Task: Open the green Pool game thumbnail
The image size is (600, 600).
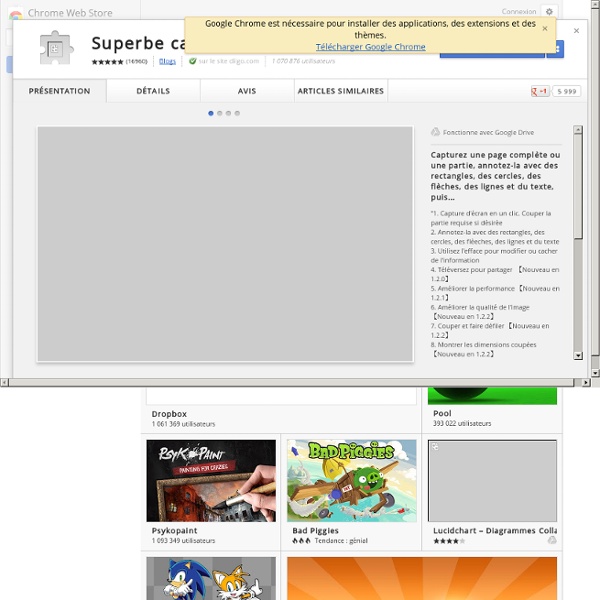Action: [492, 396]
